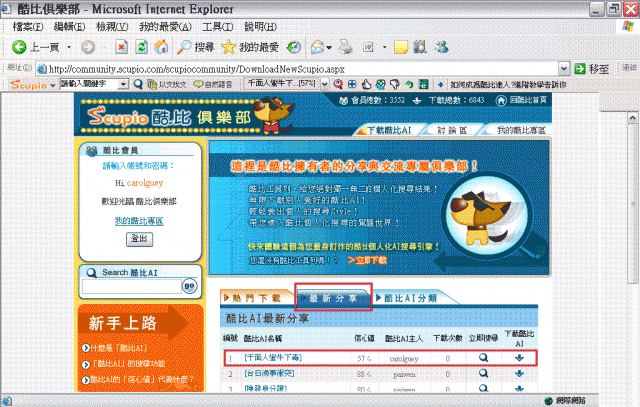Click the 登出 logout button
Viewport: 640px width, 407px height.
139,239
